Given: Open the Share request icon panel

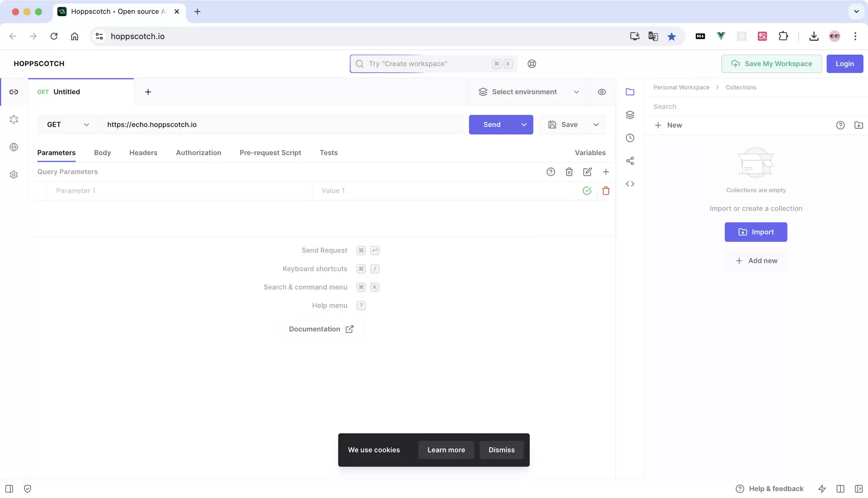Looking at the screenshot, I should coord(630,161).
